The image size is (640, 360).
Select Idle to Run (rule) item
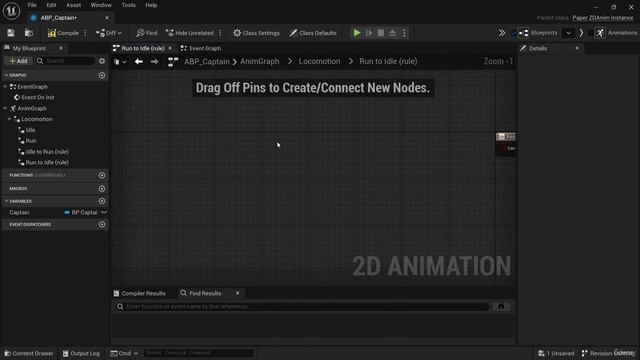point(43,152)
